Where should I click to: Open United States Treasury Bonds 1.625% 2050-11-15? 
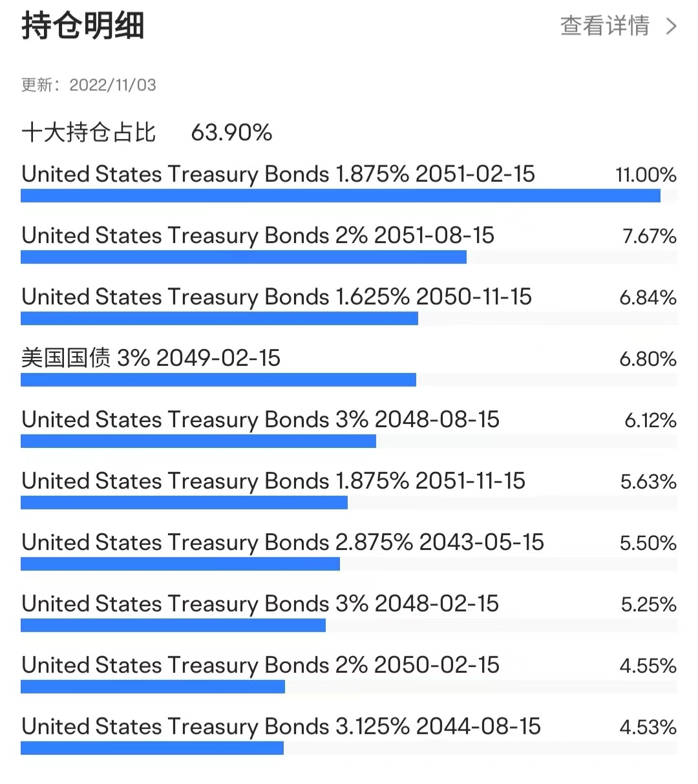click(276, 297)
